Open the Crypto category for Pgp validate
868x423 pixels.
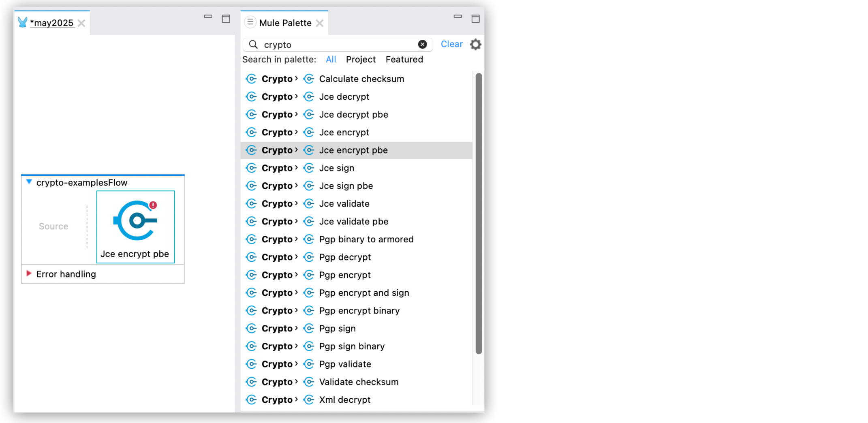[x=278, y=364]
